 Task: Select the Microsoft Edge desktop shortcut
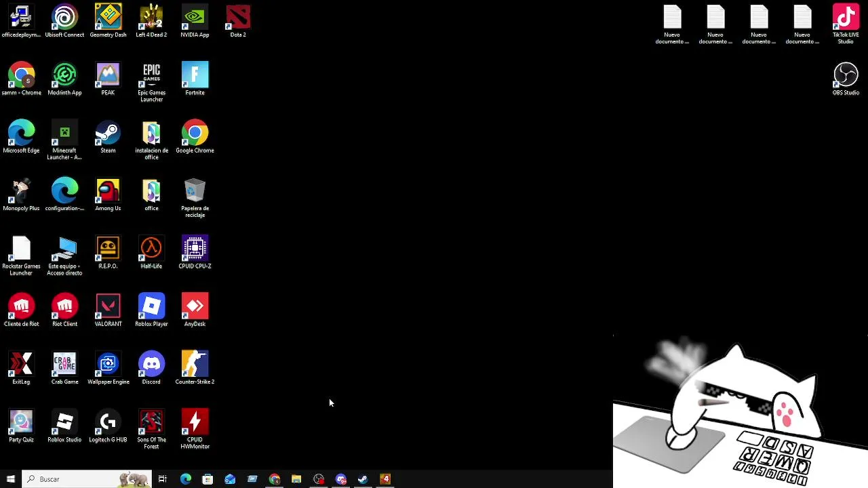[21, 137]
